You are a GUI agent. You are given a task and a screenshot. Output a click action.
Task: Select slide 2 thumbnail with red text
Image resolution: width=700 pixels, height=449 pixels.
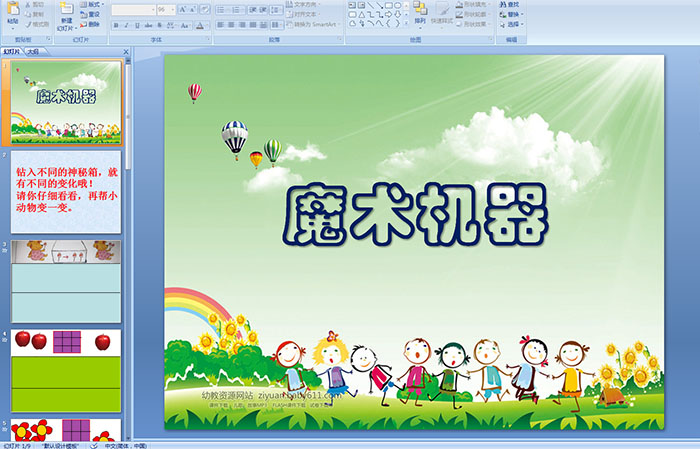66,192
